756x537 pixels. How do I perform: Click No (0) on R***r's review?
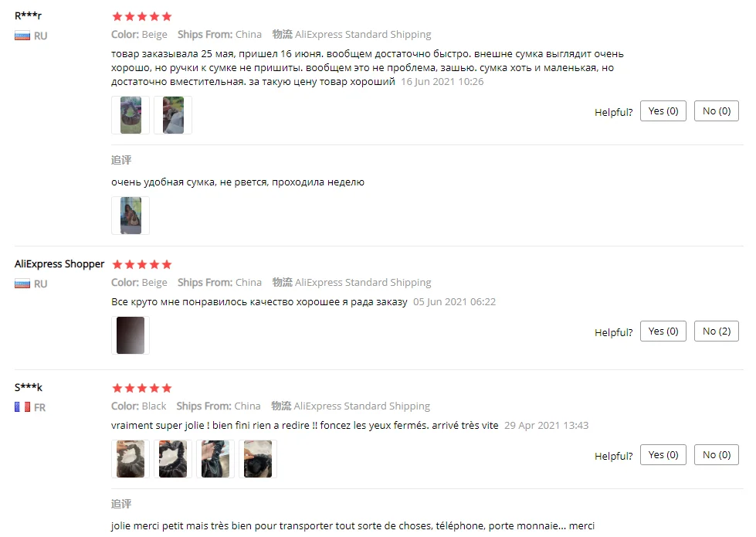pos(717,111)
